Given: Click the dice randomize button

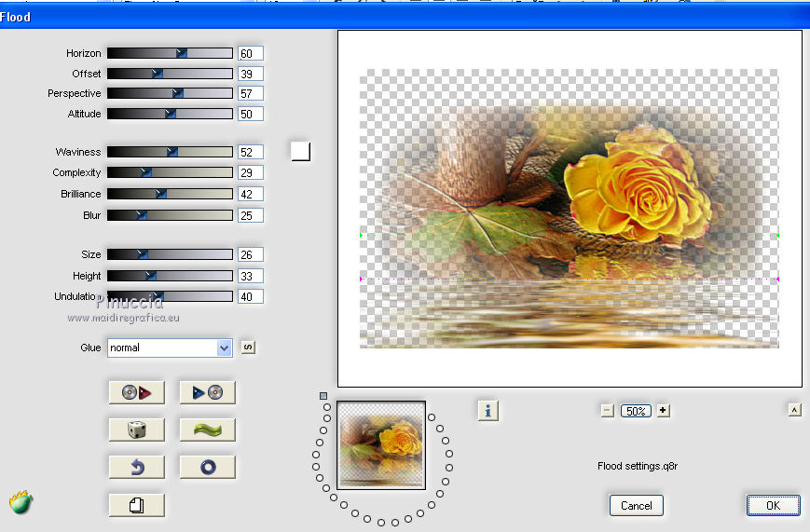Looking at the screenshot, I should click(x=137, y=430).
